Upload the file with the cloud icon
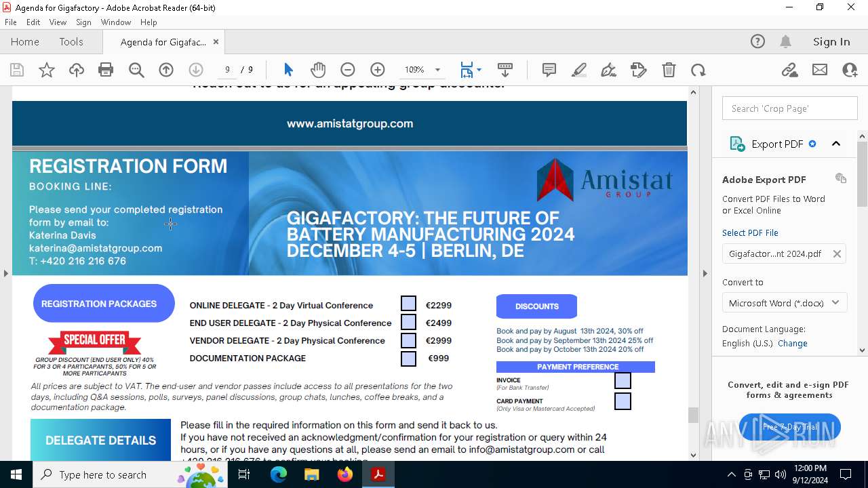This screenshot has width=868, height=488. (77, 70)
